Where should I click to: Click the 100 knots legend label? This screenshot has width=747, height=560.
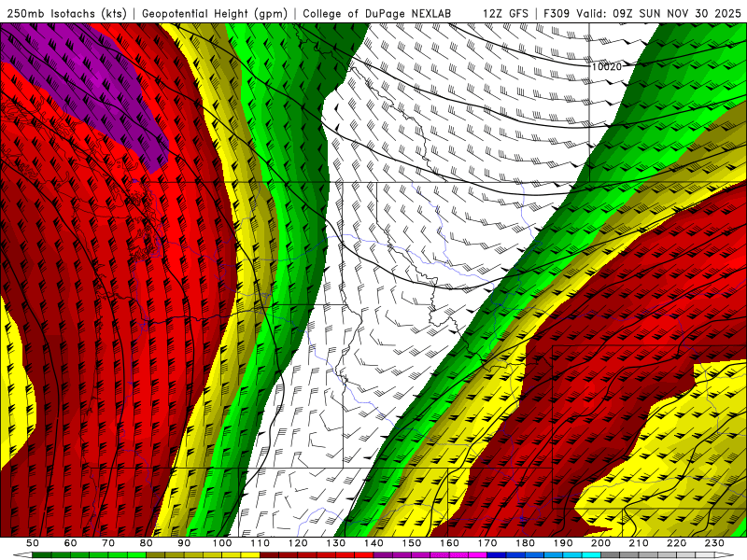pos(222,543)
